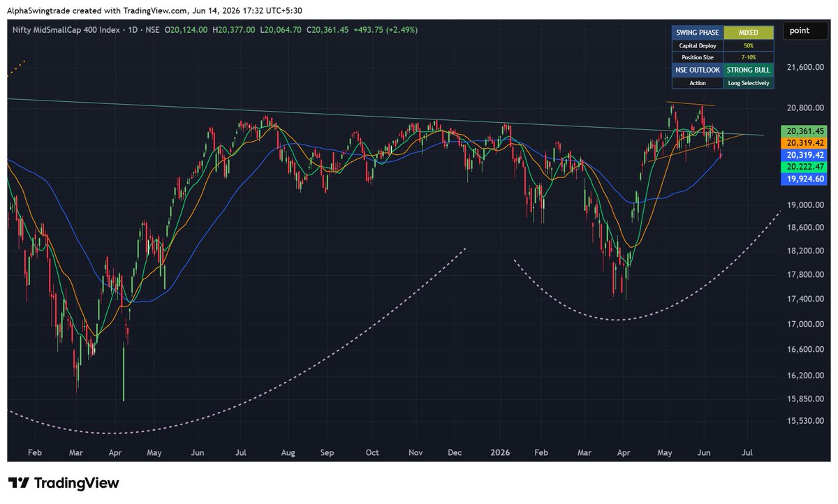The height and width of the screenshot is (504, 838).
Task: Click the NSE OUTLOOK cell
Action: pyautogui.click(x=698, y=70)
